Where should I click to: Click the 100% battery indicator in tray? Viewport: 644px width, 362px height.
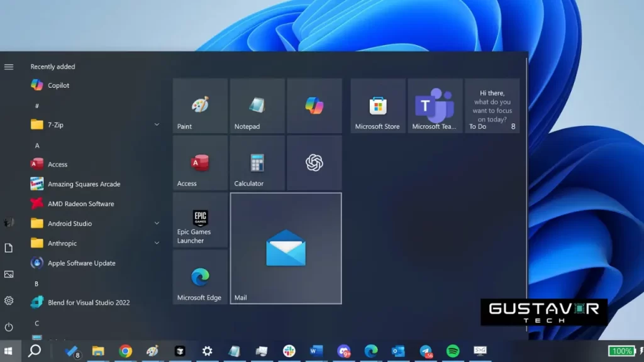[621, 351]
